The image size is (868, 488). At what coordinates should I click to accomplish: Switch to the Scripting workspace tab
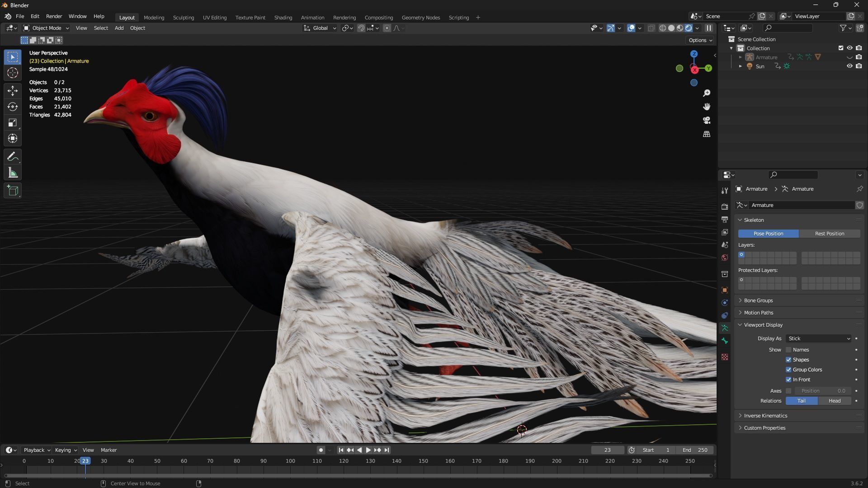[x=458, y=18]
